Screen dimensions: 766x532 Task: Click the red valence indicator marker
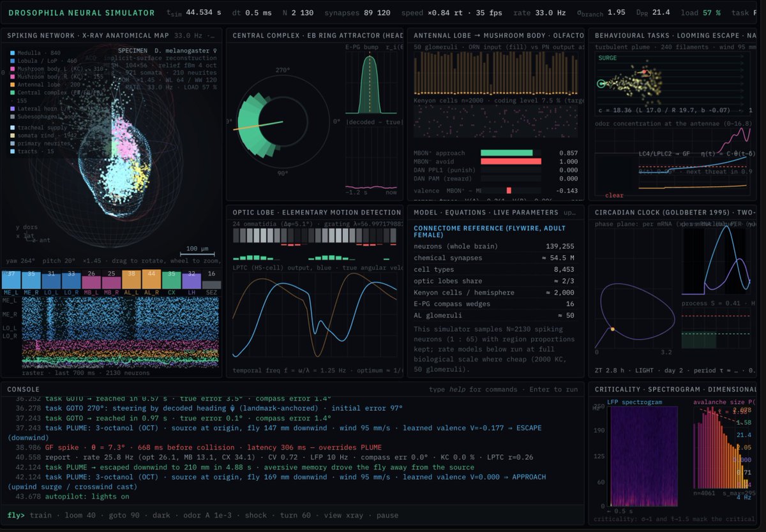(x=509, y=190)
